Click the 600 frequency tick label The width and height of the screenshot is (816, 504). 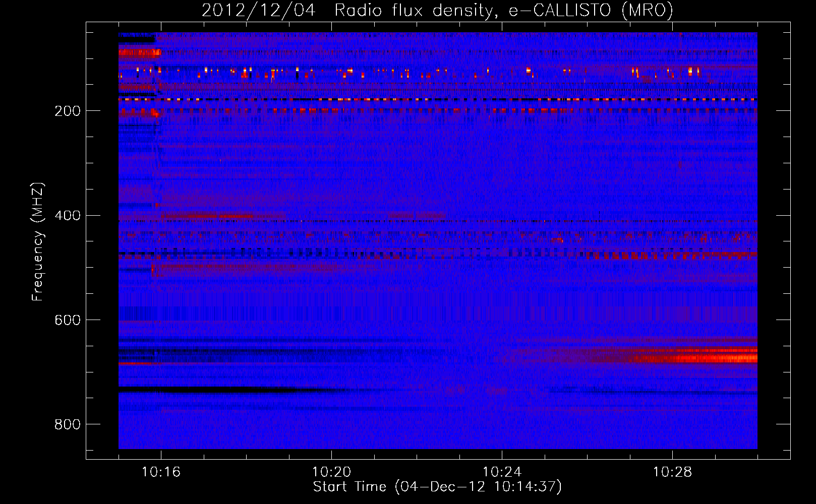pos(68,320)
